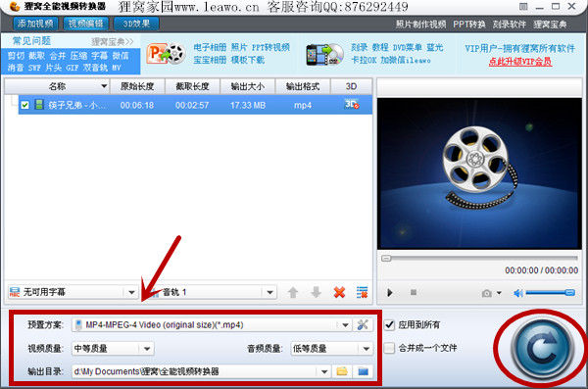The height and width of the screenshot is (389, 588).
Task: Click the 点此升级VIP会员 link
Action: pyautogui.click(x=520, y=62)
